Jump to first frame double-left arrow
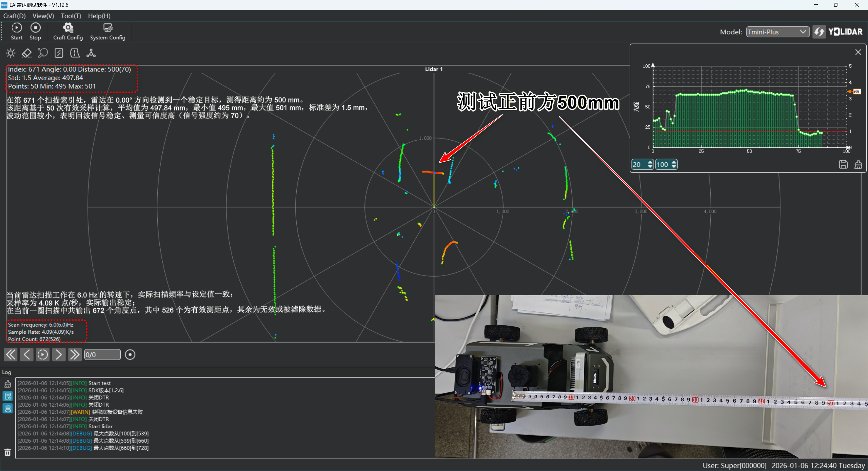The image size is (868, 471). point(11,355)
